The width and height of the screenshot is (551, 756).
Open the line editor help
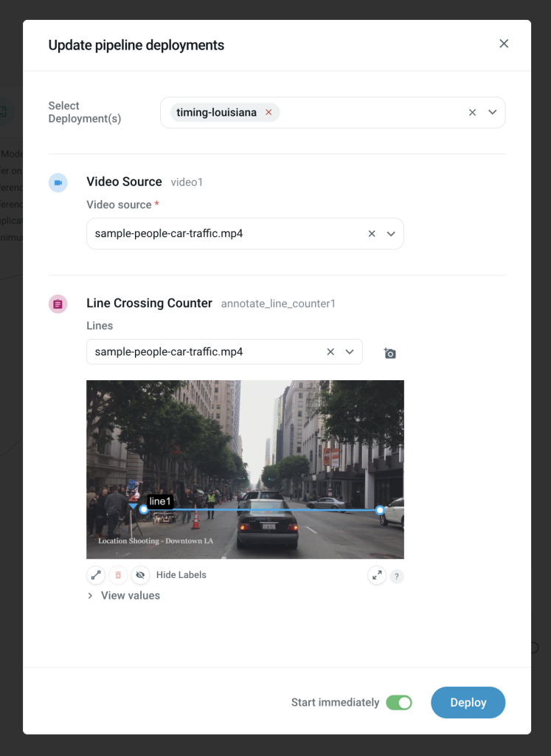396,576
